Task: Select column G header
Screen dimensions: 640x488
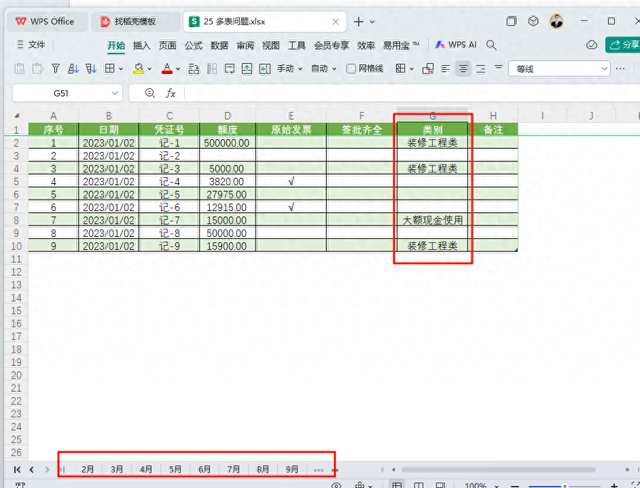Action: [432, 116]
